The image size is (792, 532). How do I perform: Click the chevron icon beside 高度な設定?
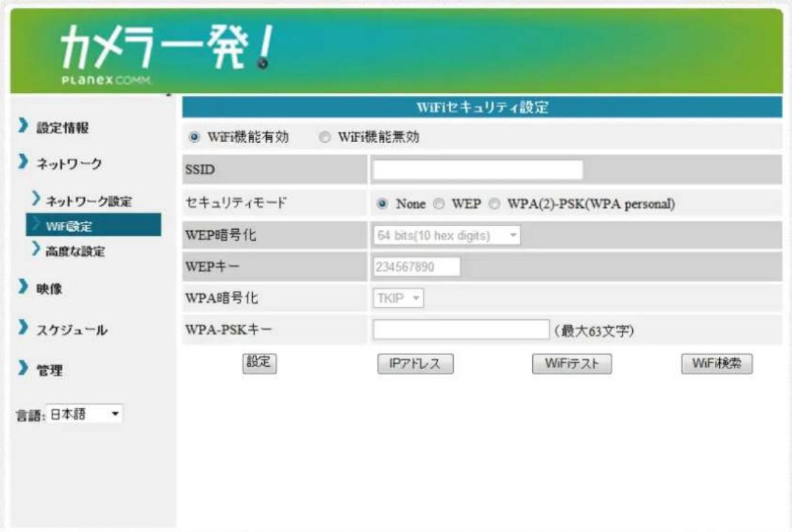click(x=35, y=248)
